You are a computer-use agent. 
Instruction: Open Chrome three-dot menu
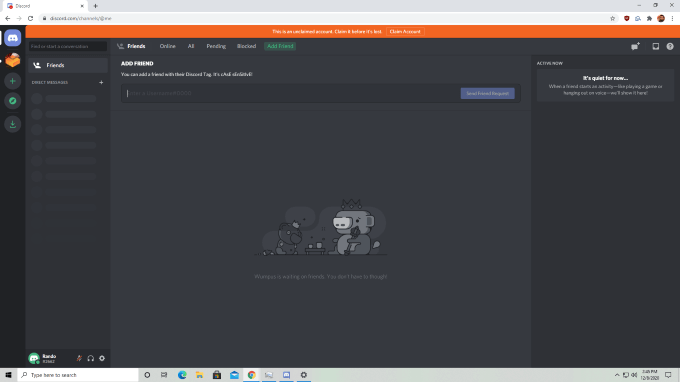(673, 19)
